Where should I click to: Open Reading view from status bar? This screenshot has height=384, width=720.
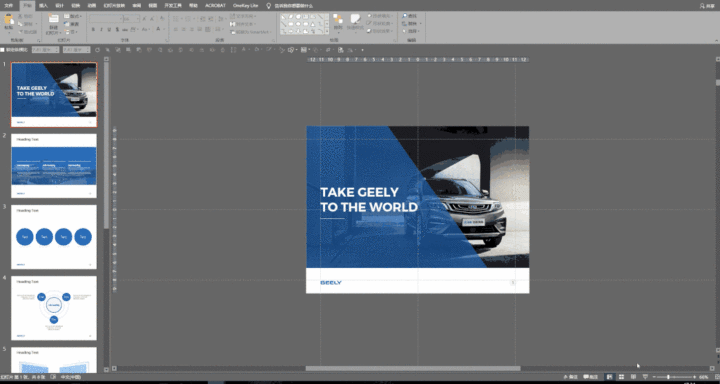(x=633, y=377)
